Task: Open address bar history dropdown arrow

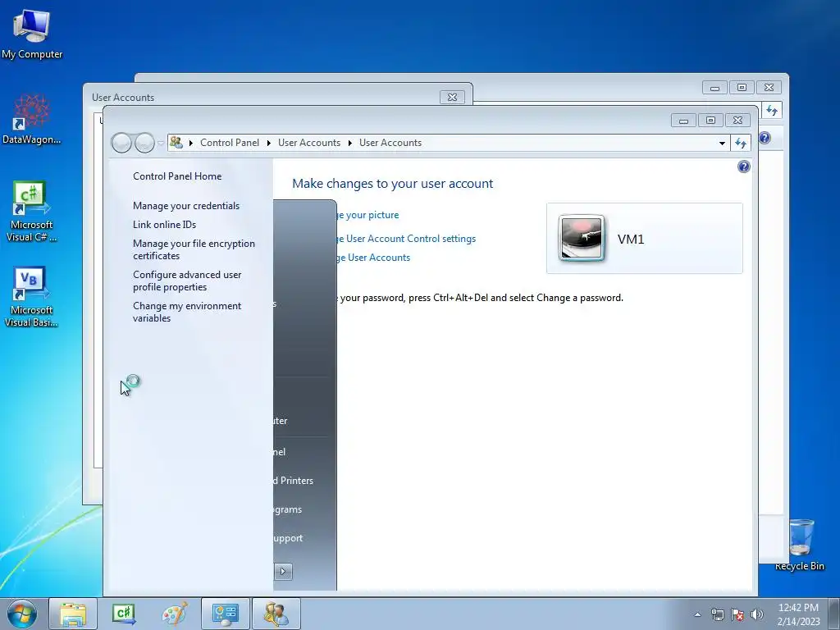Action: click(x=722, y=143)
